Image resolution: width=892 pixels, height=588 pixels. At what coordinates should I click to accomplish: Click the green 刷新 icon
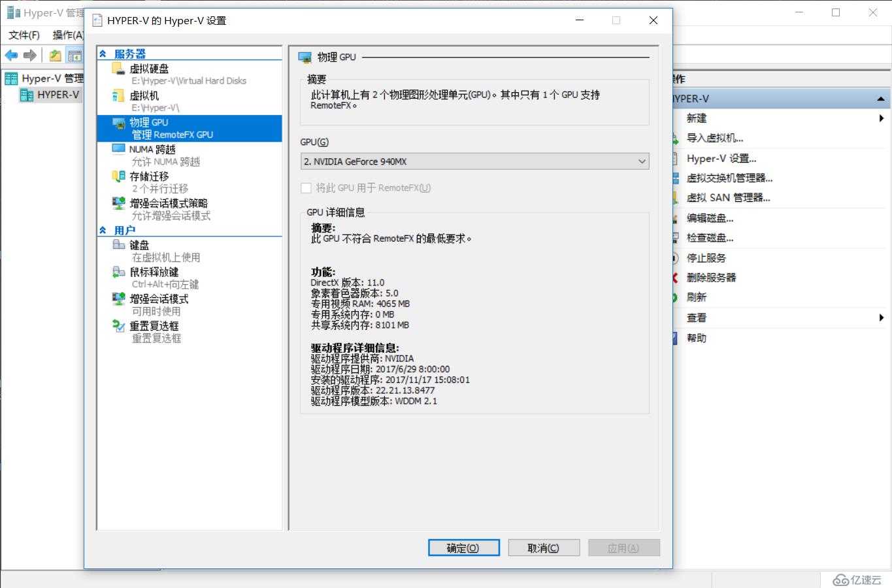(x=675, y=297)
